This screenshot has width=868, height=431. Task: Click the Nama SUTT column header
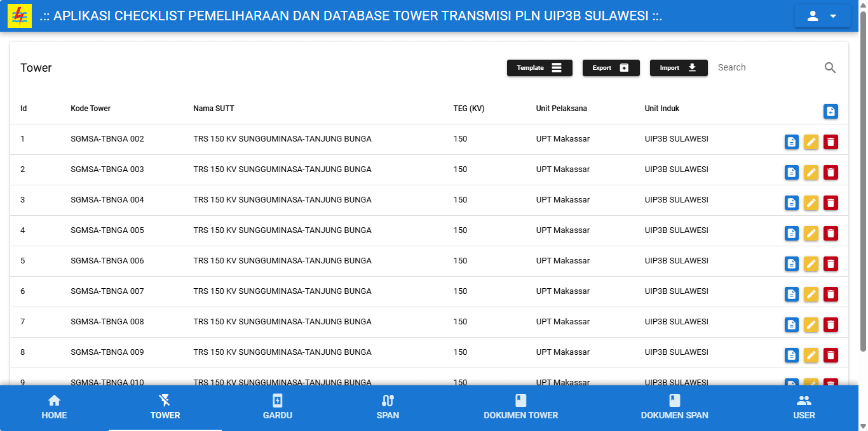coord(214,109)
